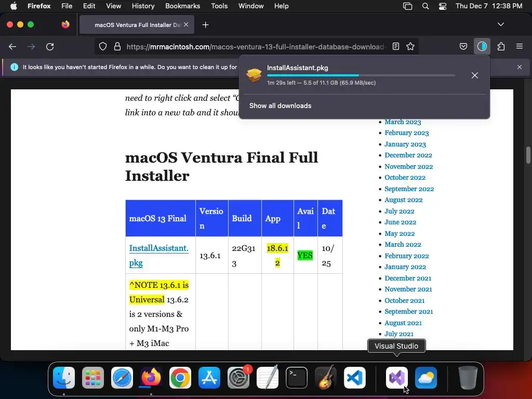Open Finder from the Dock
This screenshot has height=399, width=532.
coord(64,378)
